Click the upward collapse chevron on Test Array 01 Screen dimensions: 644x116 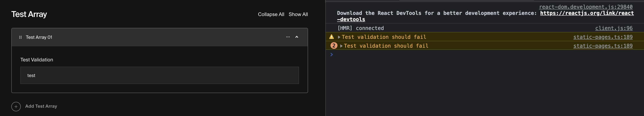(297, 37)
